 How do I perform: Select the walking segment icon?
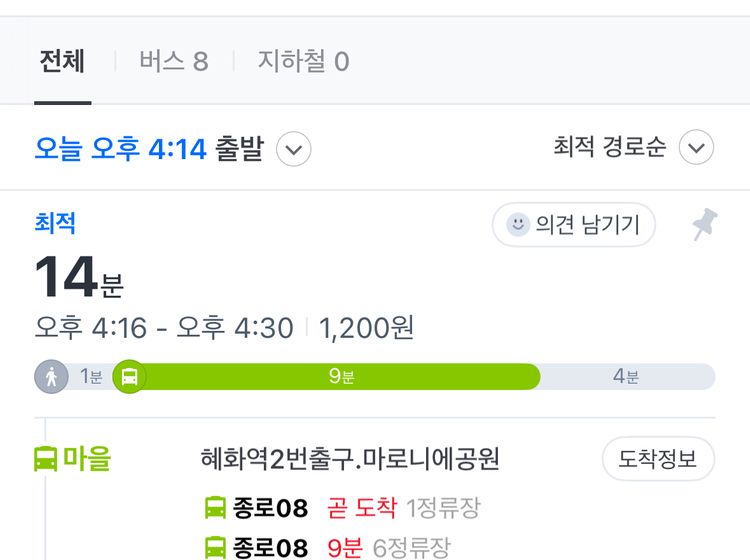click(x=51, y=376)
